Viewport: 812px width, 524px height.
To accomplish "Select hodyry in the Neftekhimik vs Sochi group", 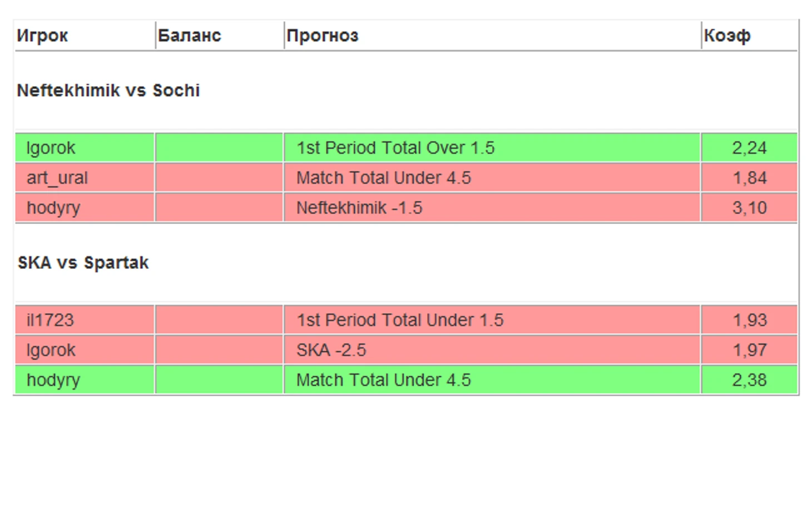I will tap(53, 208).
